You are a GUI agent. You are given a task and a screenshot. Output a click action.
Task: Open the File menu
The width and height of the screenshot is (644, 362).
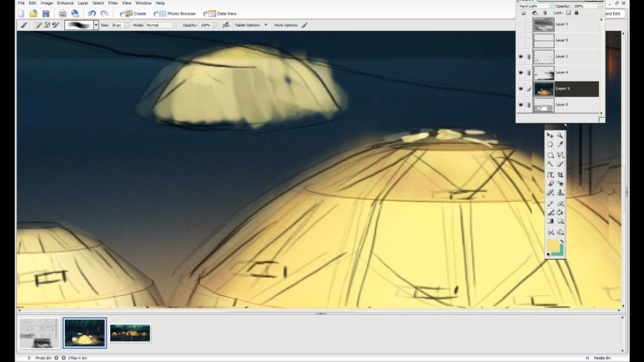[21, 3]
